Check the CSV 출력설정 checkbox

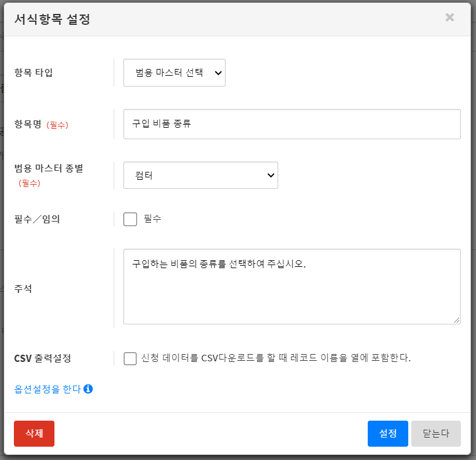tap(130, 358)
